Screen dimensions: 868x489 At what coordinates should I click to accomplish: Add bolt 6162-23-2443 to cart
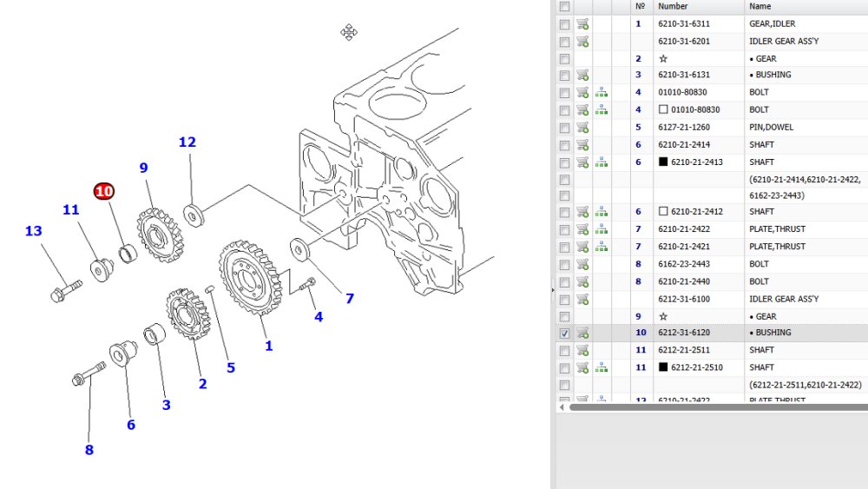coord(582,264)
